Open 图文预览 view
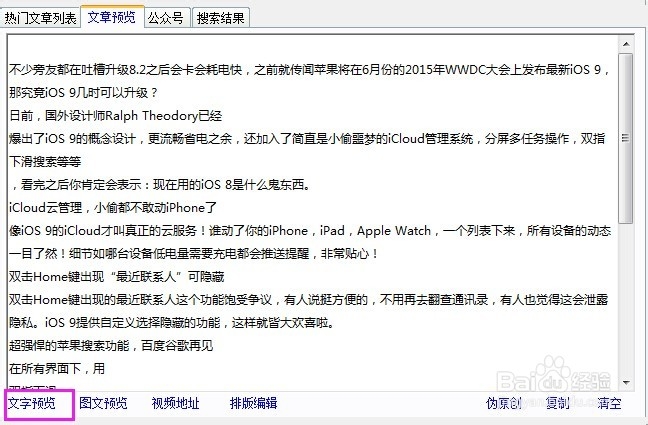Viewport: 648px width, 425px height. (x=103, y=403)
